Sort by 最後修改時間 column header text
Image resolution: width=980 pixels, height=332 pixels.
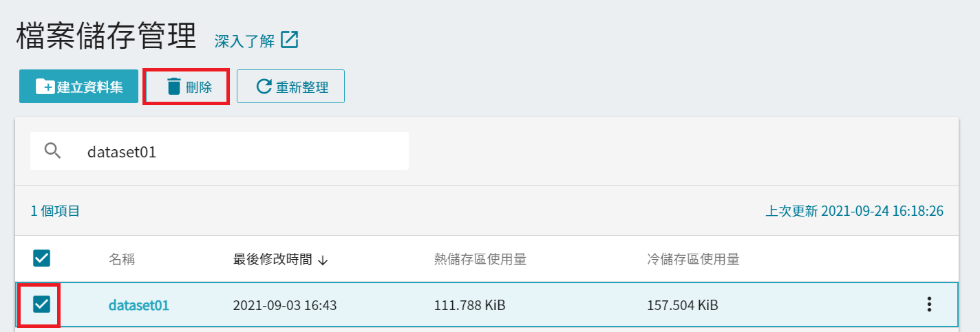click(x=273, y=259)
